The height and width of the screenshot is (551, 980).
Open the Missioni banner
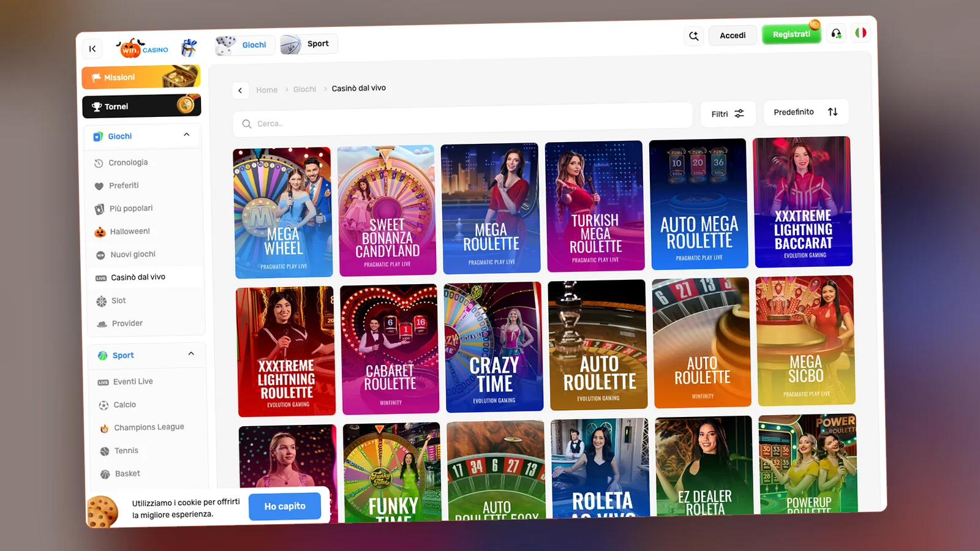[141, 77]
